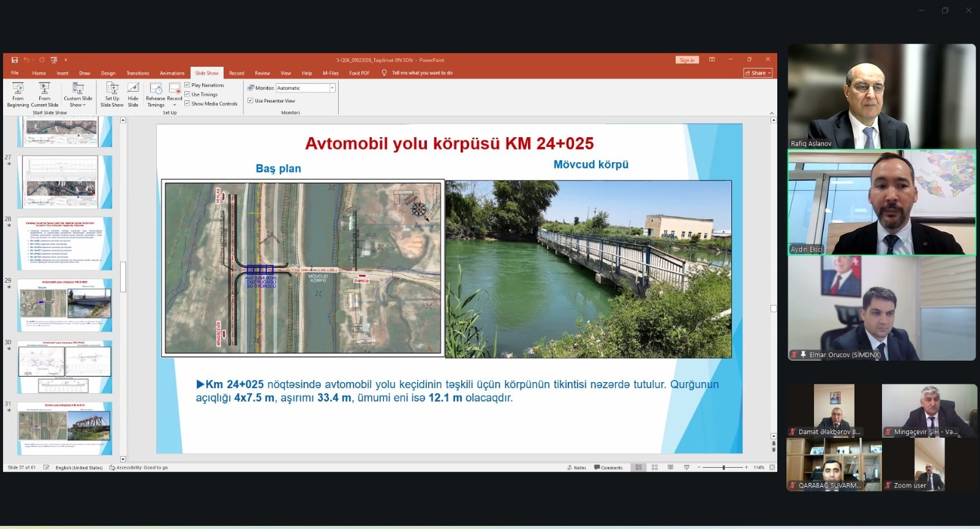Click the Hide Slide icon
The image size is (980, 529).
[133, 94]
